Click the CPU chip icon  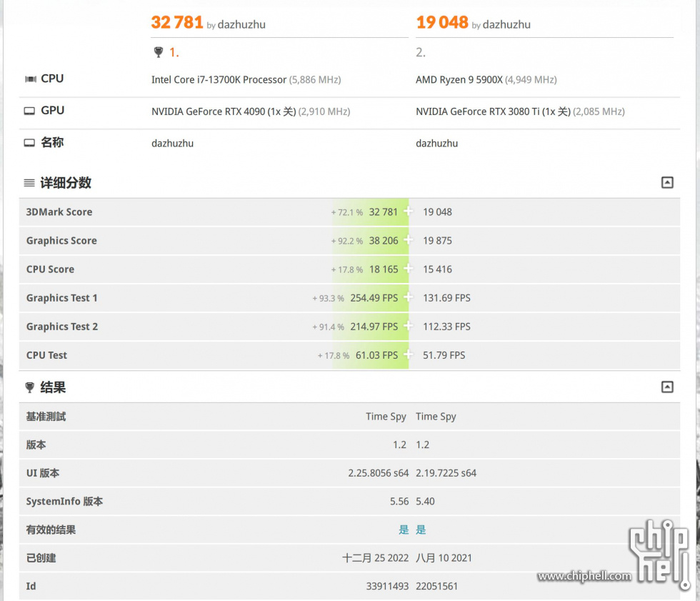point(30,79)
